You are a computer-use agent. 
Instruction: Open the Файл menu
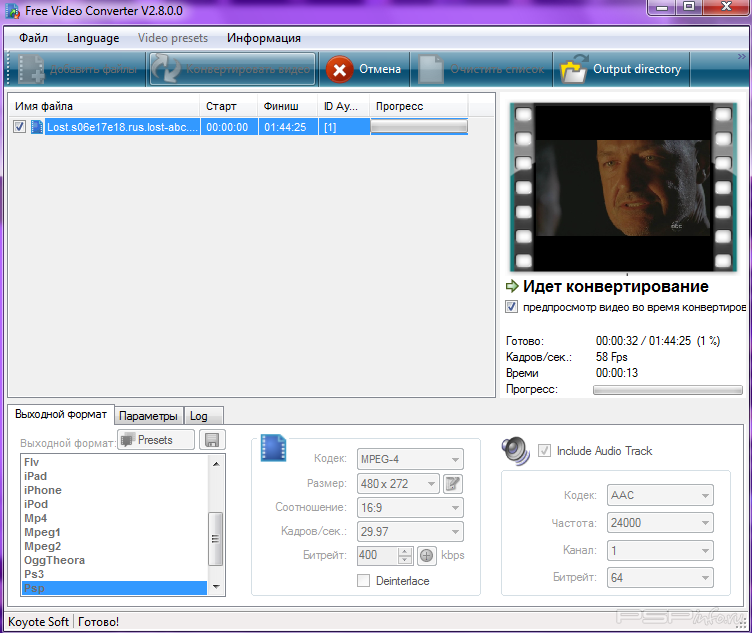click(33, 38)
